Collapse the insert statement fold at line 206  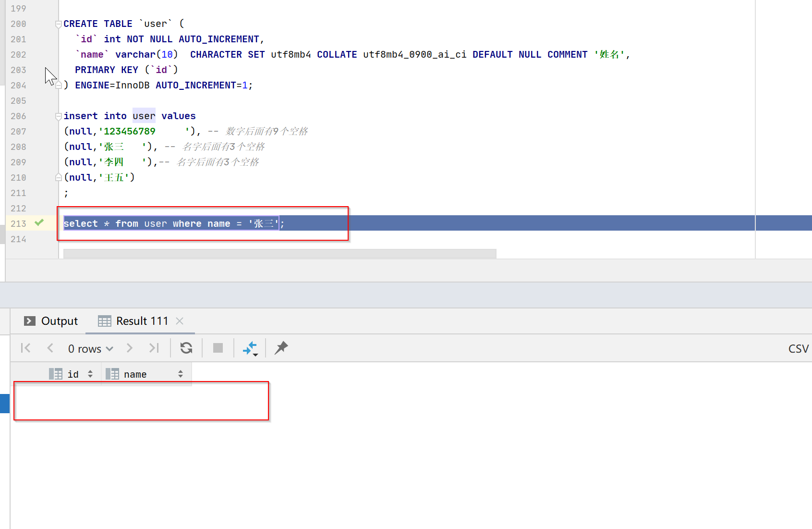click(58, 116)
